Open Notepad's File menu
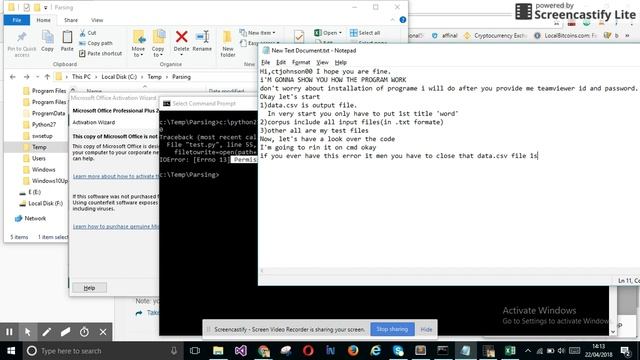 pos(265,62)
